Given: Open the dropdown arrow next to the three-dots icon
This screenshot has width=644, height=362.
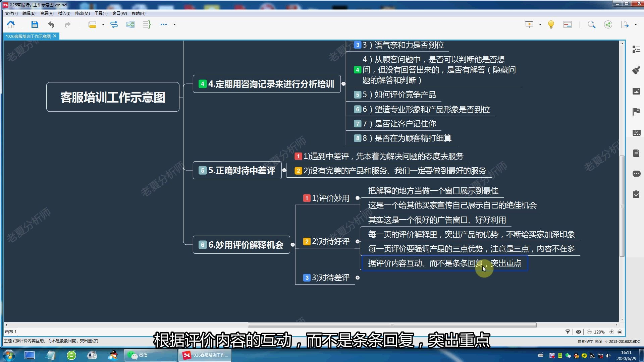Looking at the screenshot, I should coord(174,24).
